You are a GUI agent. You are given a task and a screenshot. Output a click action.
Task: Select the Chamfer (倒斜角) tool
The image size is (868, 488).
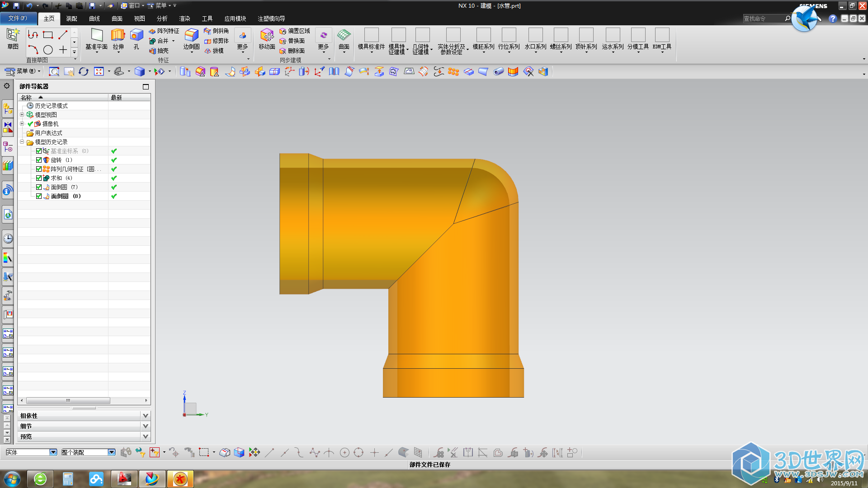click(x=216, y=31)
